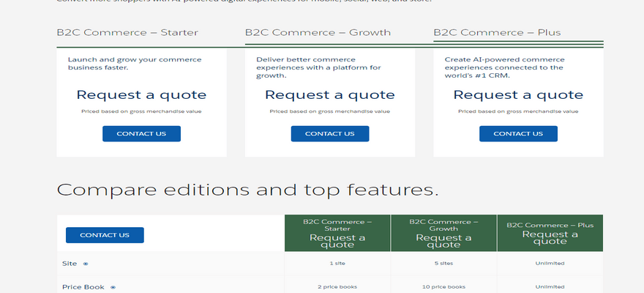Click 'Create AI-powered commerce experiences' description text
Viewport: 644px width, 293px height.
[x=504, y=68]
